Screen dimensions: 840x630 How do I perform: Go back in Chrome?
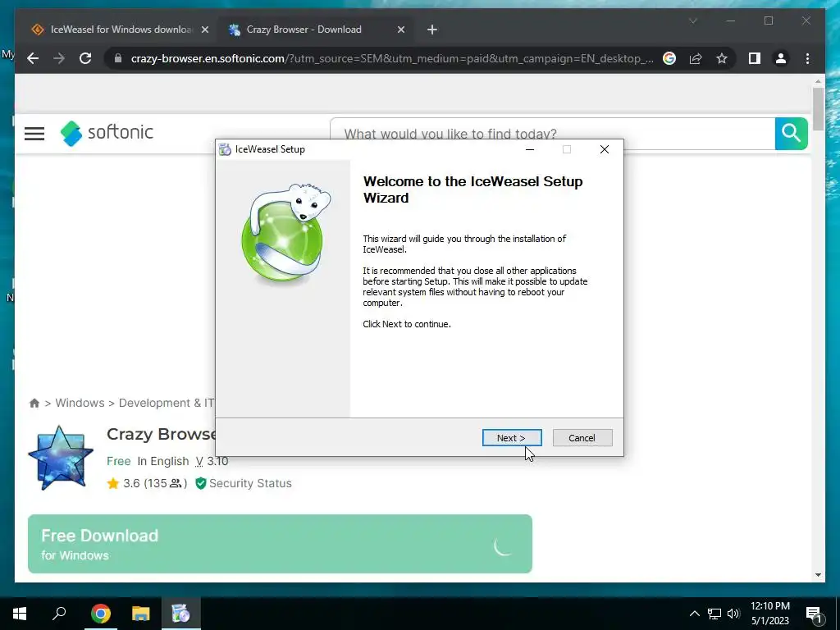tap(33, 58)
